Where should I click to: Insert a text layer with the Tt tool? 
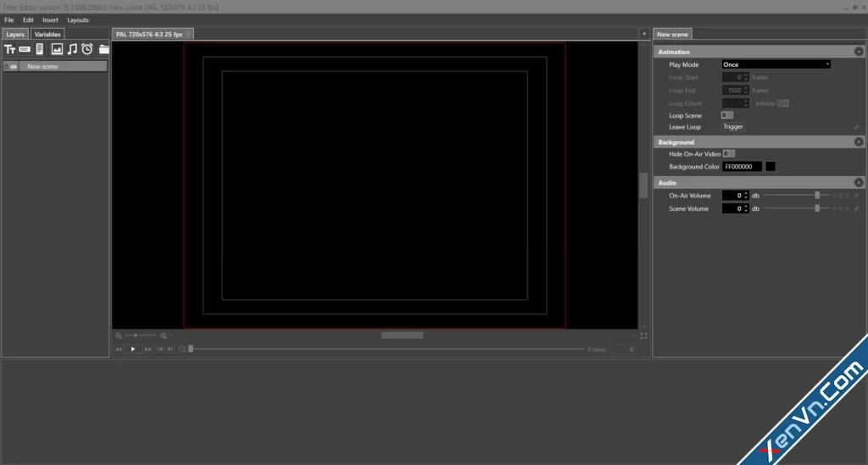click(9, 49)
